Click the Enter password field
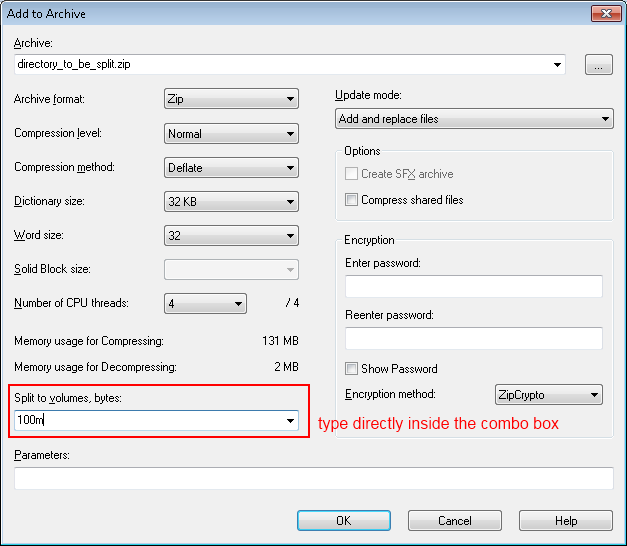 click(473, 286)
